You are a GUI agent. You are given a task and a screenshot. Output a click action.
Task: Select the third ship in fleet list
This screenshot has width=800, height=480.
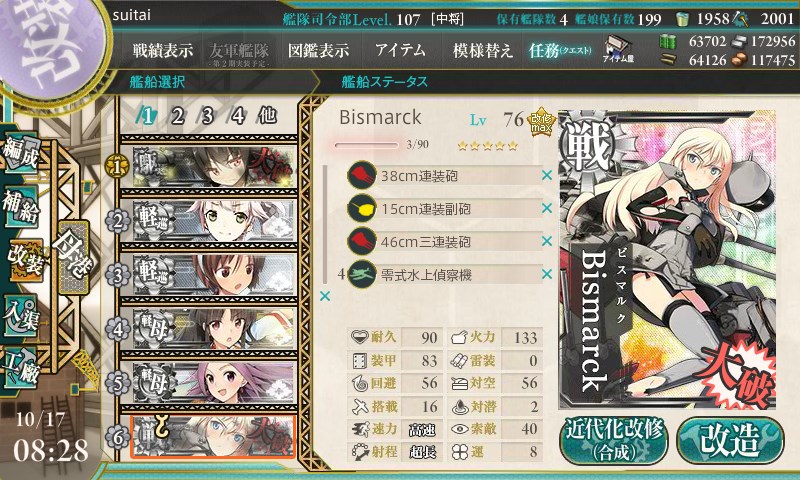tap(209, 274)
